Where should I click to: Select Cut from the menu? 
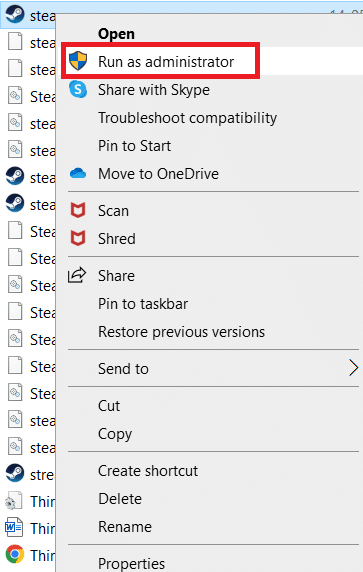click(109, 406)
